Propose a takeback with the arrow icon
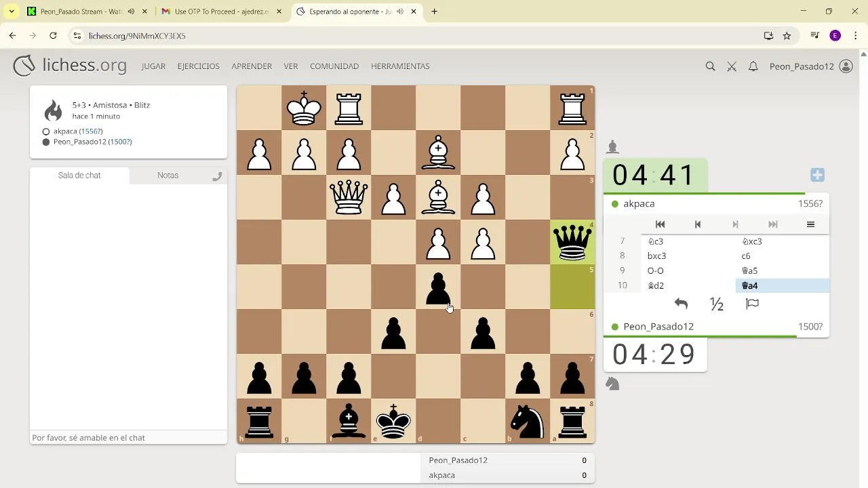 [681, 304]
